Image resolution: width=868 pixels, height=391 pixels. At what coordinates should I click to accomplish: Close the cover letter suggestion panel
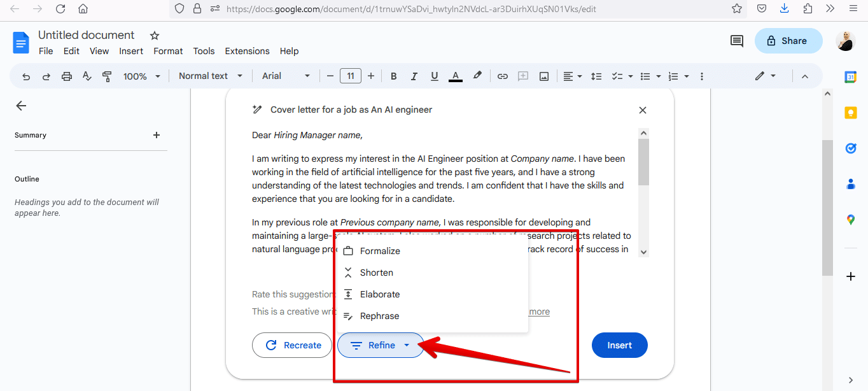(643, 110)
